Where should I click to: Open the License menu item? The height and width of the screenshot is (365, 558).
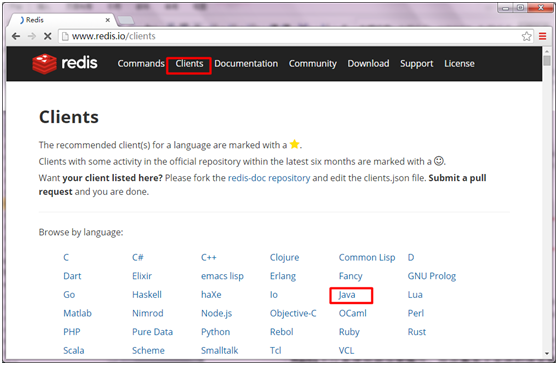(459, 64)
